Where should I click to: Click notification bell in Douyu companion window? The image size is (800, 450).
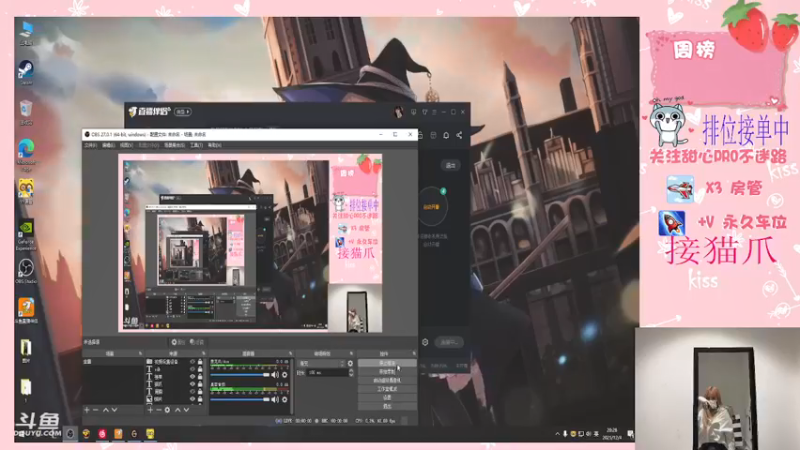pyautogui.click(x=446, y=135)
